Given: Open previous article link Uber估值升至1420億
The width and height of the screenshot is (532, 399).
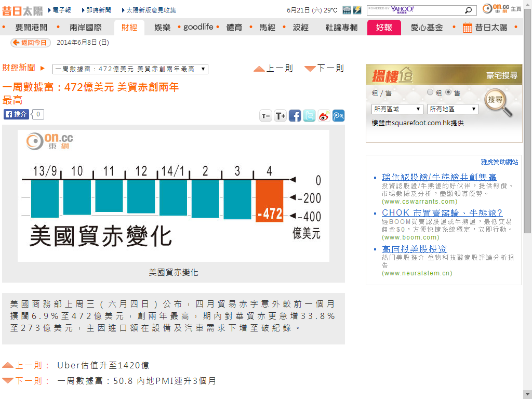Looking at the screenshot, I should [103, 365].
